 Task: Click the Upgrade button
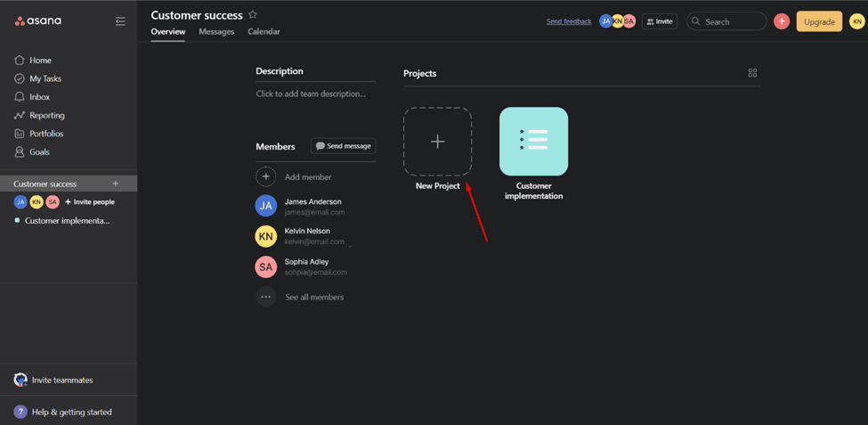click(x=819, y=21)
